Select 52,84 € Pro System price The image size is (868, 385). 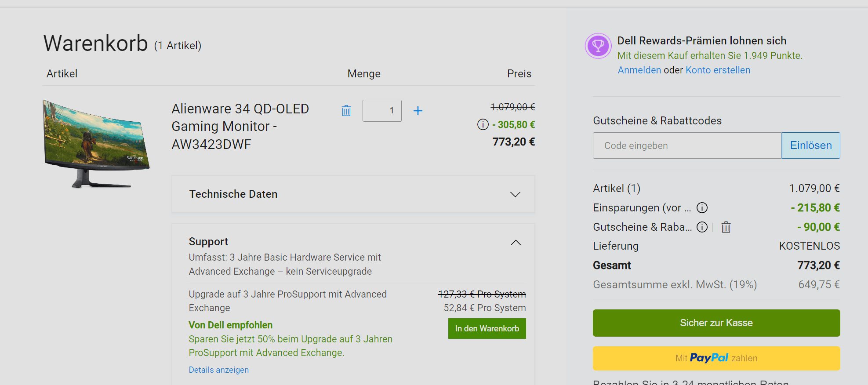(485, 308)
